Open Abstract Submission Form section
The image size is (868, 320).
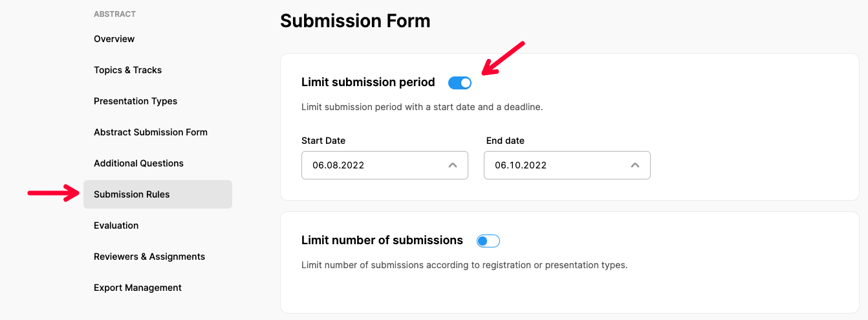tap(151, 132)
